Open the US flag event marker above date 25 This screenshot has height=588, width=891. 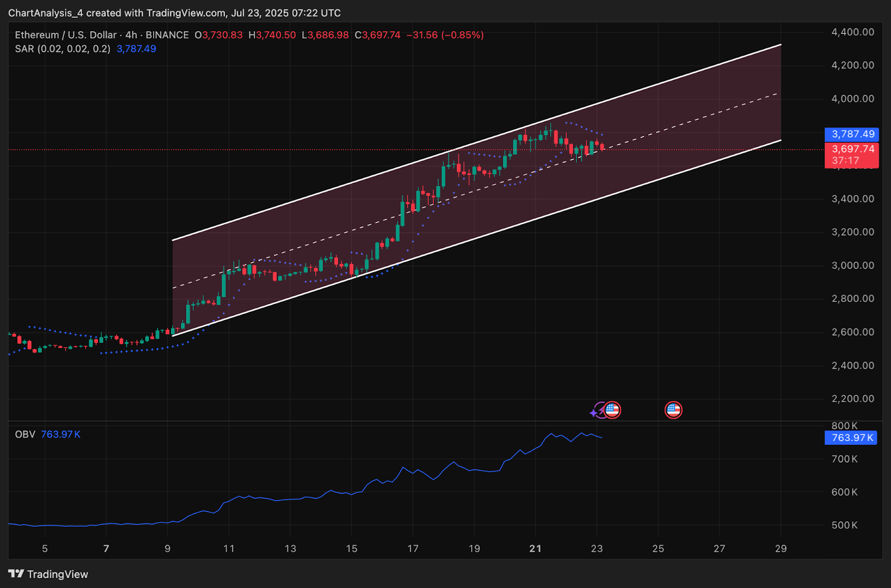[x=673, y=410]
